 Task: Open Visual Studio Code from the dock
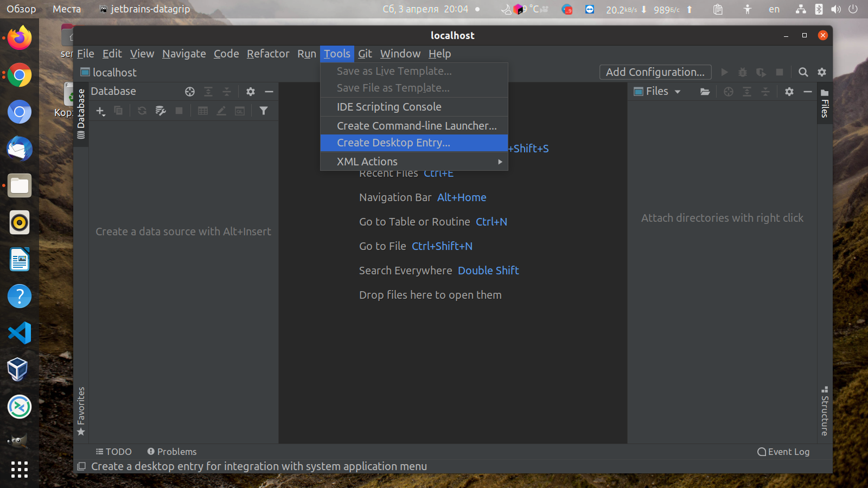pyautogui.click(x=20, y=333)
